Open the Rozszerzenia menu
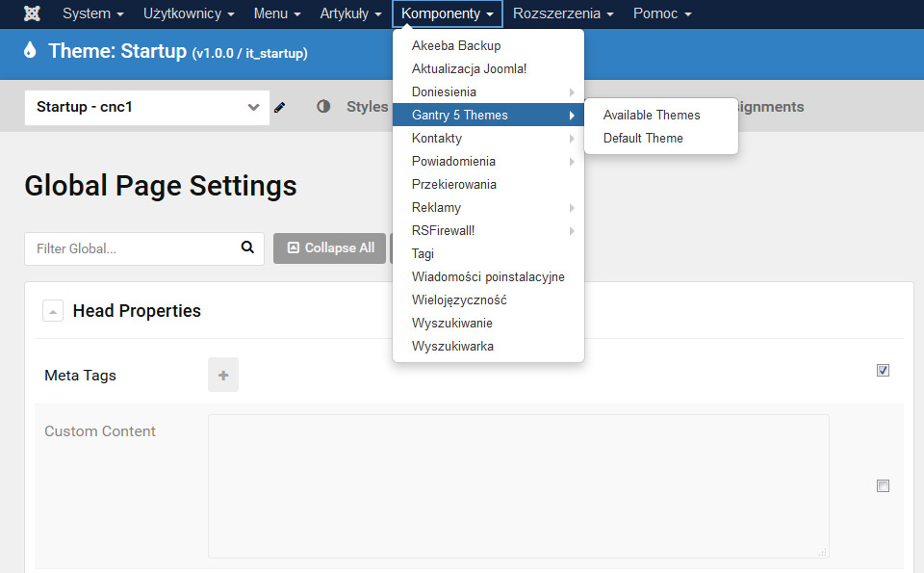 (x=563, y=13)
